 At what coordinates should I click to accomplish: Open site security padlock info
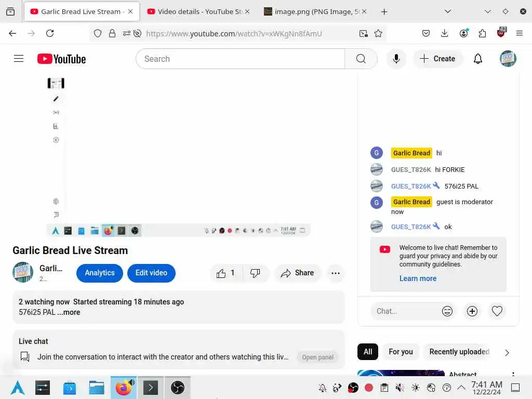[112, 33]
